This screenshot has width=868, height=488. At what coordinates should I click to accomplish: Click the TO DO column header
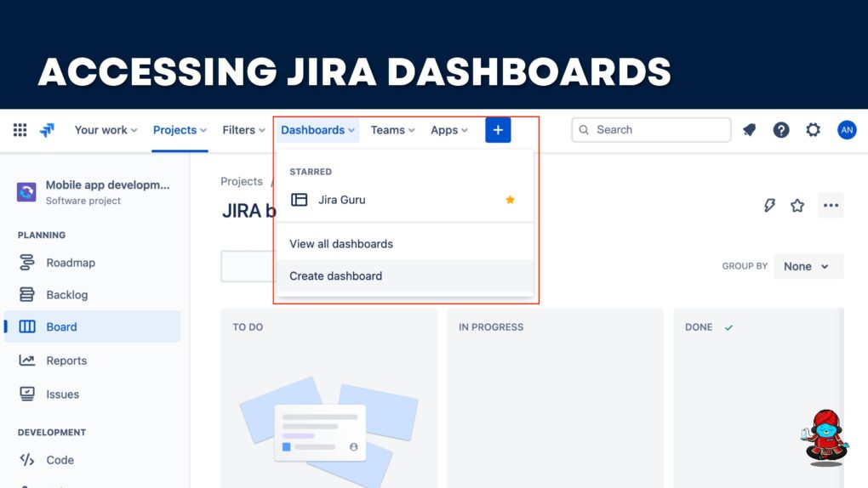point(248,327)
